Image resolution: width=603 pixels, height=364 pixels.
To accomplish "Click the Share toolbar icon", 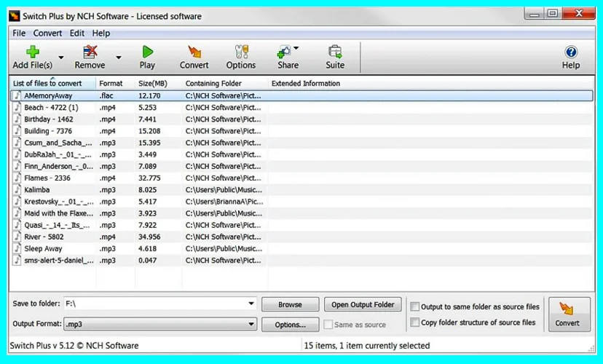I will pyautogui.click(x=284, y=52).
